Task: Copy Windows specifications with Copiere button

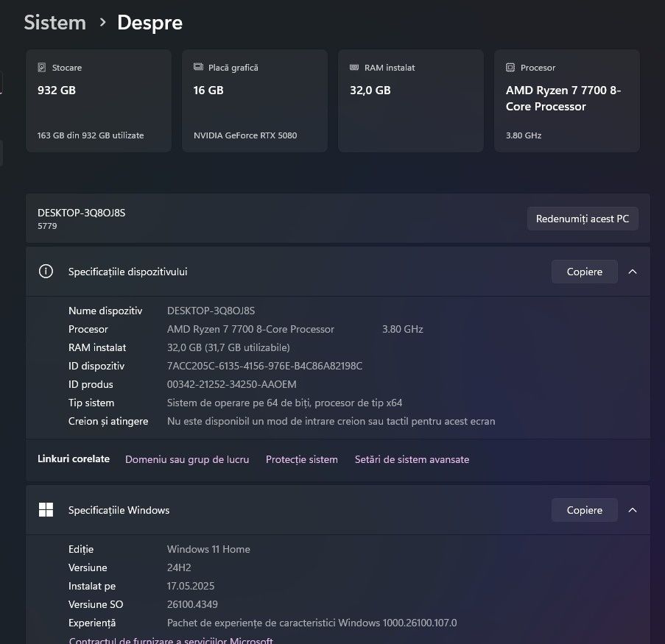Action: click(x=585, y=510)
